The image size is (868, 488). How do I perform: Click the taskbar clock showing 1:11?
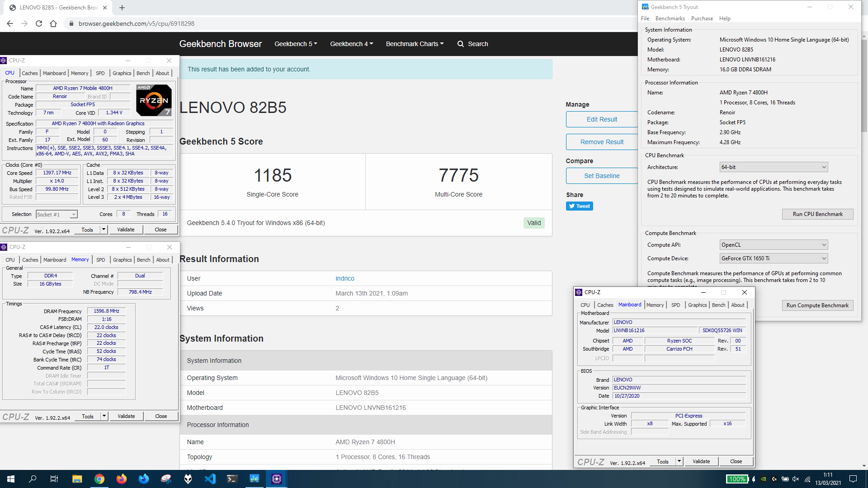coord(828,479)
